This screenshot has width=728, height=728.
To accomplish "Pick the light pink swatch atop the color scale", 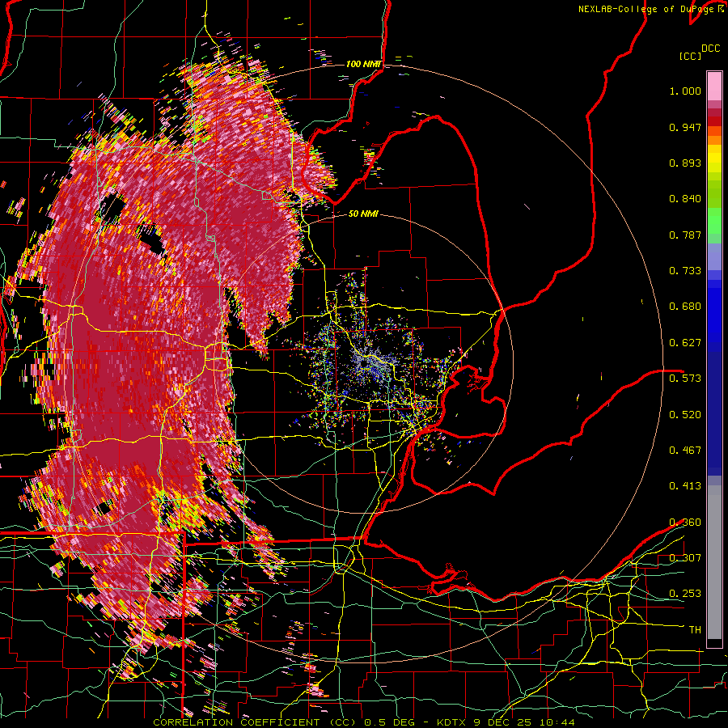I will coord(714,86).
